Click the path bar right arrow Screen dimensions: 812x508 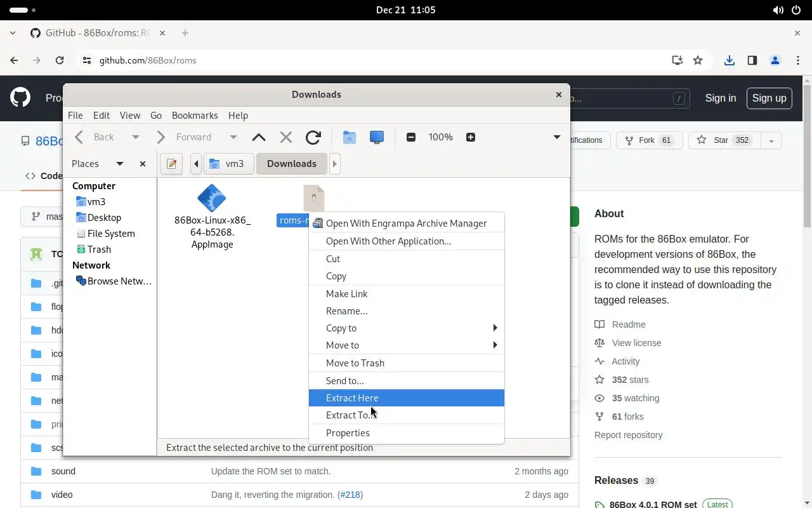click(334, 164)
